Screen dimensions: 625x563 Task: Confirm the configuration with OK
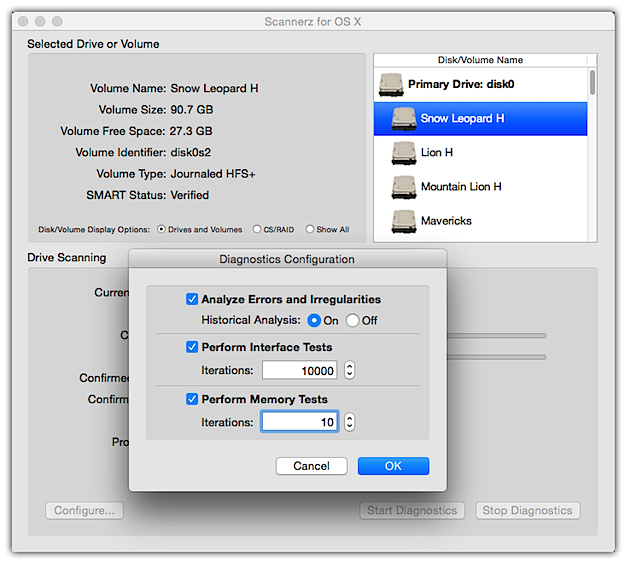coord(393,466)
